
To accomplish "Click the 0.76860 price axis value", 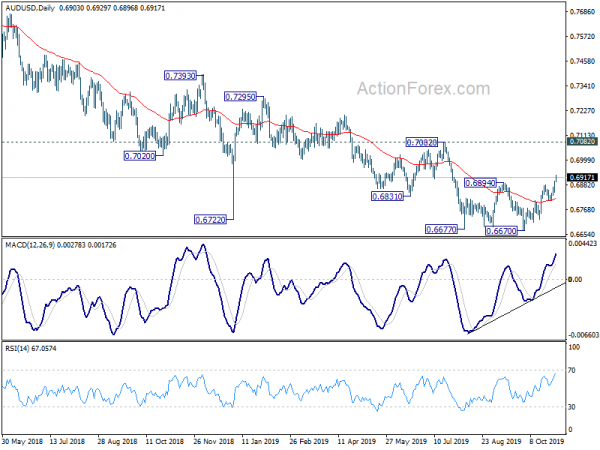I will click(582, 12).
